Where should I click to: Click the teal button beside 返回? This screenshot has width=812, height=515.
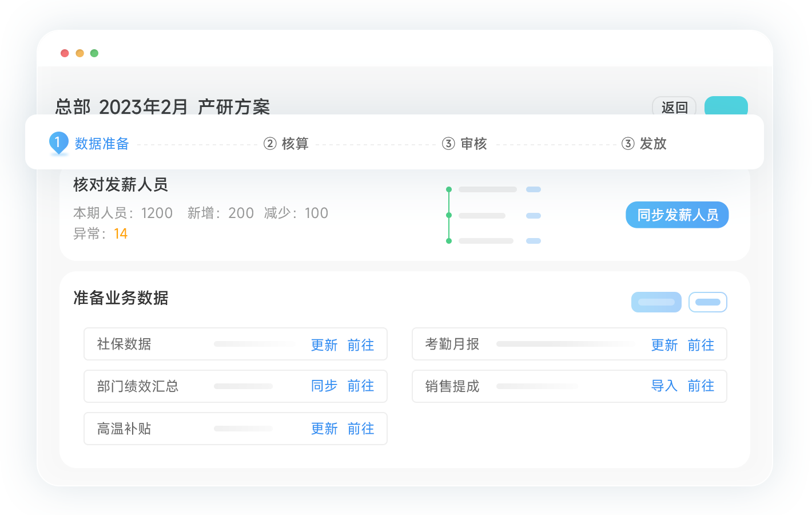726,106
